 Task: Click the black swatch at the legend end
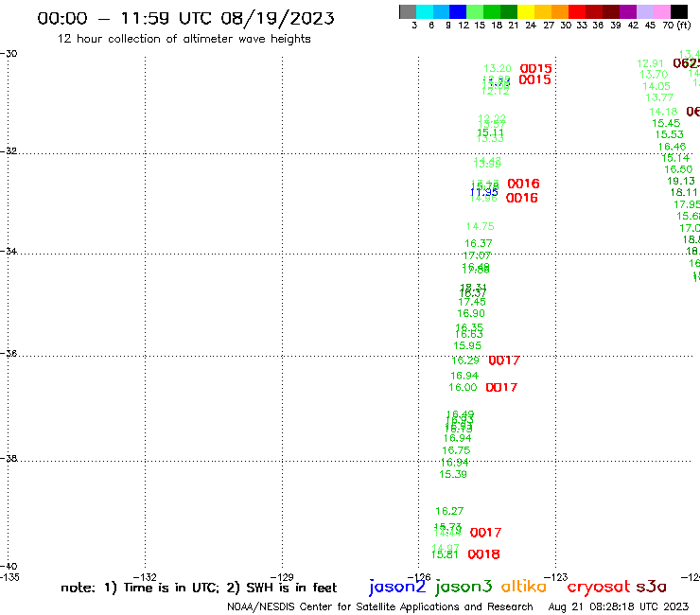click(x=678, y=11)
